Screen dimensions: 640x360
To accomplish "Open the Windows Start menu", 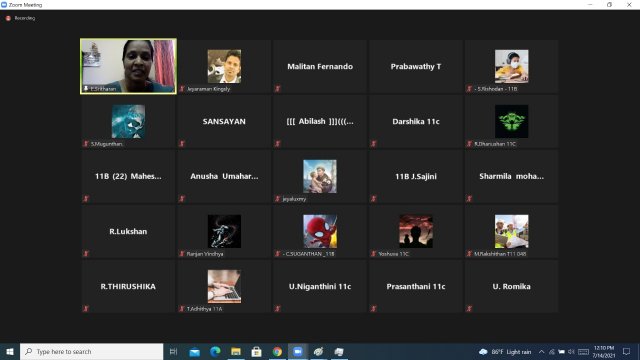I will (x=10, y=351).
